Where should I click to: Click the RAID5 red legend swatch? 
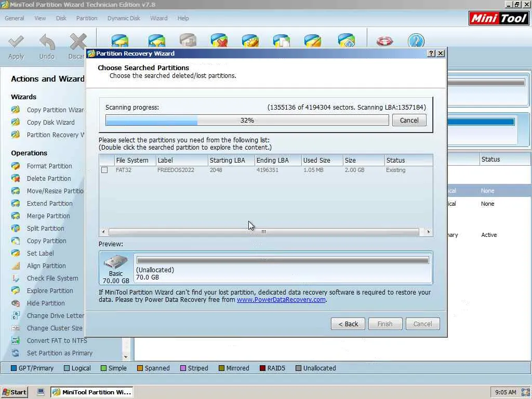tap(262, 368)
